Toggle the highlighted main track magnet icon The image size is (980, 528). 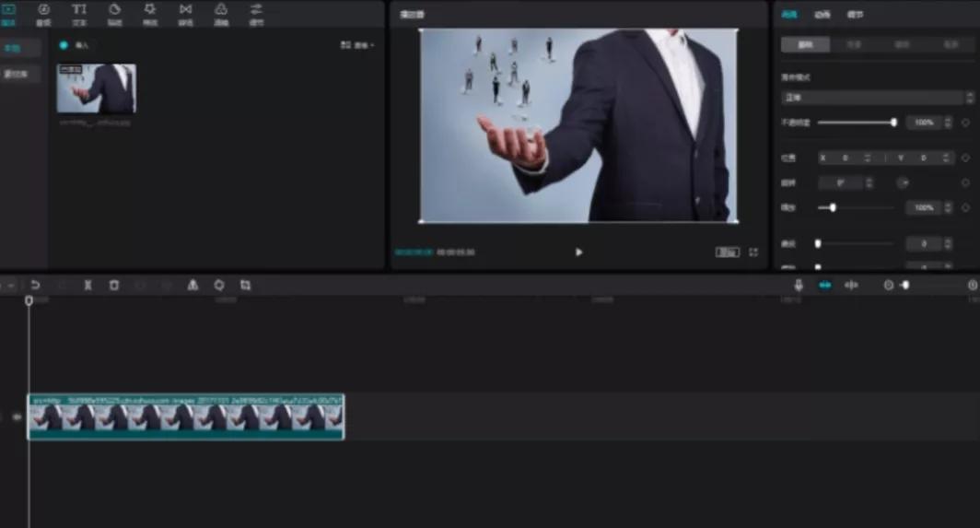click(x=825, y=286)
